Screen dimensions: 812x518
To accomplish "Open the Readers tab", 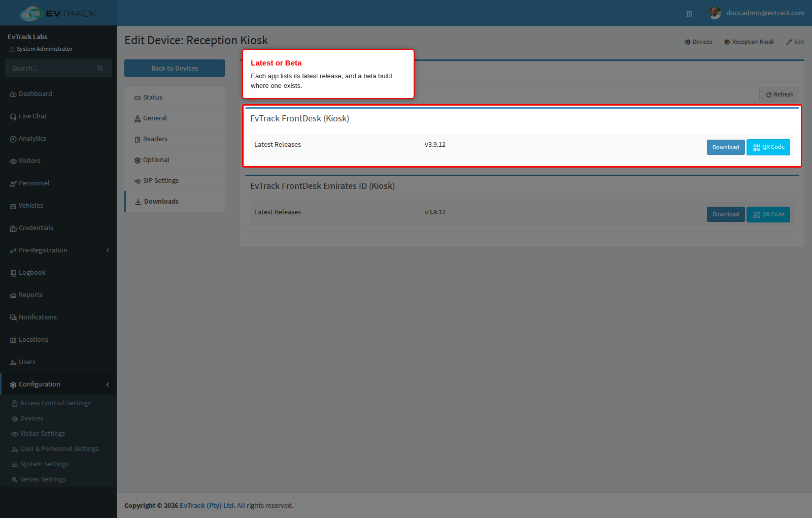I will click(x=175, y=139).
